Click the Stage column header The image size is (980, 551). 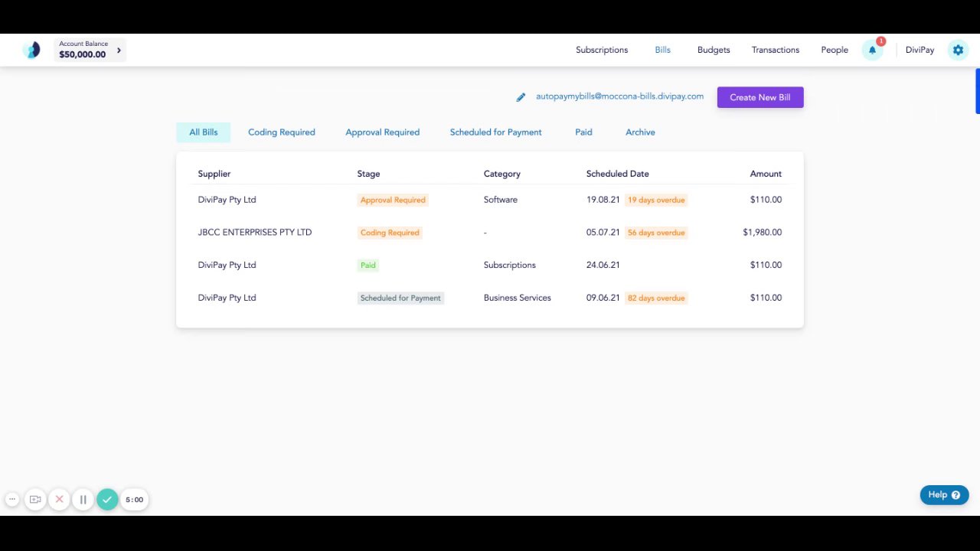[368, 174]
